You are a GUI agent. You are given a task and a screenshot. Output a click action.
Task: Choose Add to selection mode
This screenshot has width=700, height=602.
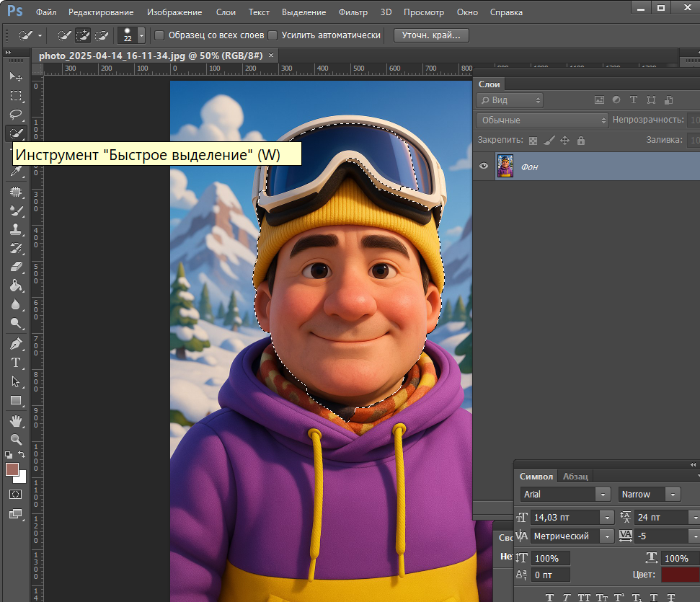pyautogui.click(x=83, y=35)
